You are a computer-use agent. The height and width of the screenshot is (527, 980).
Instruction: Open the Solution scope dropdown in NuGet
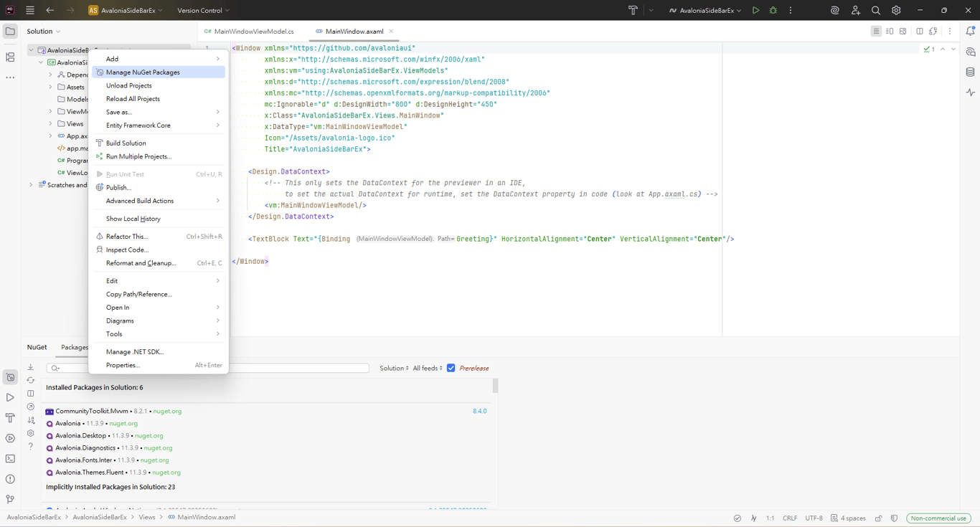[x=394, y=369]
